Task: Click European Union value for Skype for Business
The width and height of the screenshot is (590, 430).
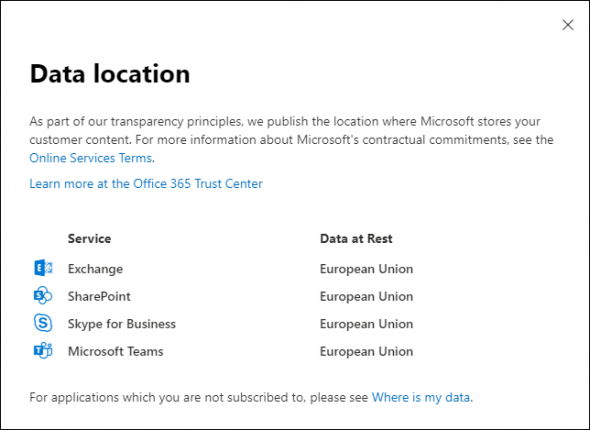Action: tap(366, 324)
